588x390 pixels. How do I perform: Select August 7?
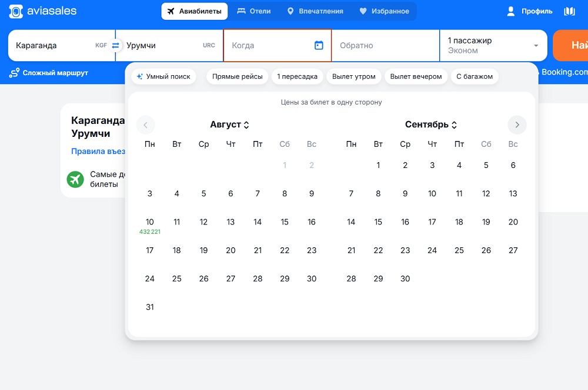(258, 194)
